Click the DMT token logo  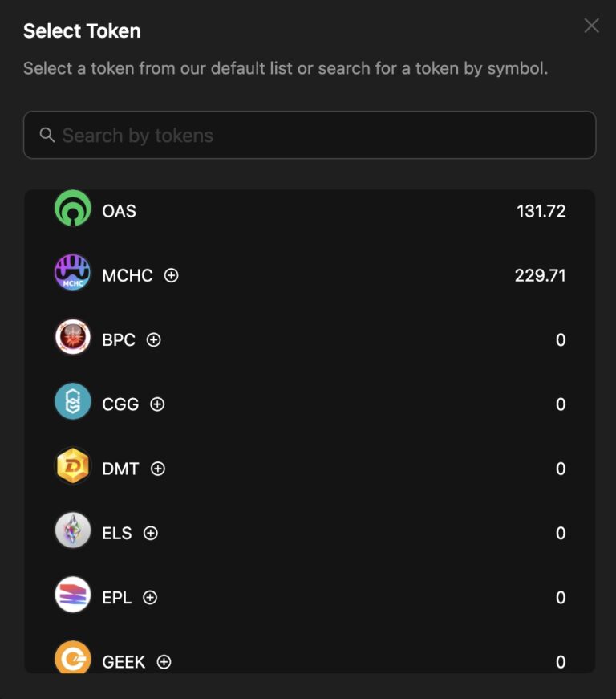coord(73,467)
